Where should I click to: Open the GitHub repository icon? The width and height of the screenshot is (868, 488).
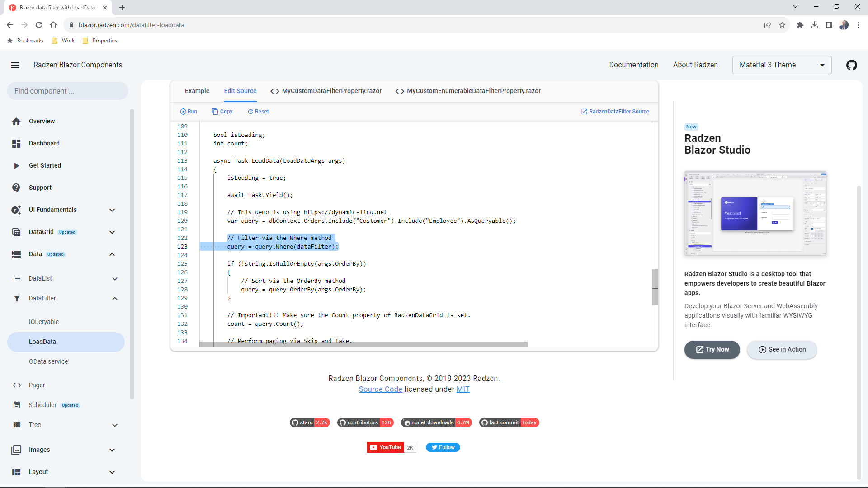(x=851, y=65)
